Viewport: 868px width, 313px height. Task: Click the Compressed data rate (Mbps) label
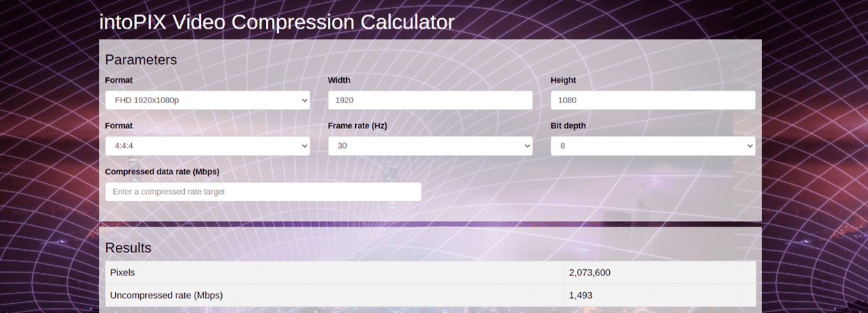point(162,172)
